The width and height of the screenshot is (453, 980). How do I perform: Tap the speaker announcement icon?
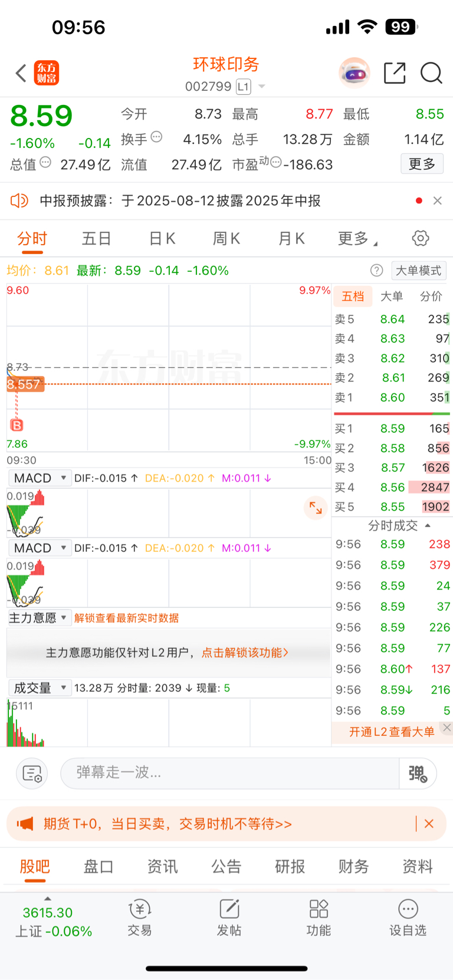point(19,201)
